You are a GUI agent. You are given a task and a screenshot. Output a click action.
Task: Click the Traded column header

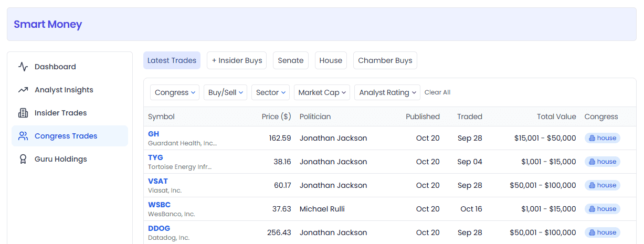tap(469, 116)
